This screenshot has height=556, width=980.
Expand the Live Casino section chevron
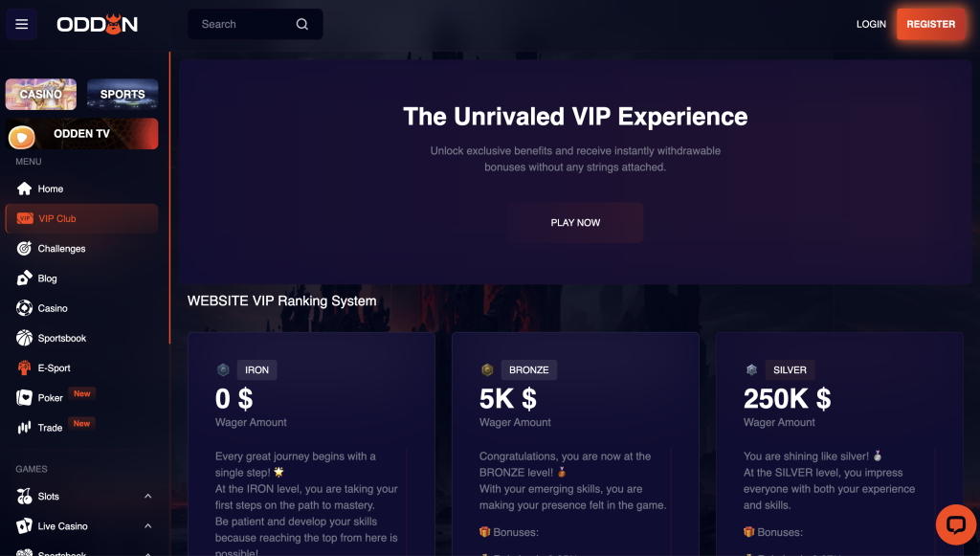click(147, 526)
